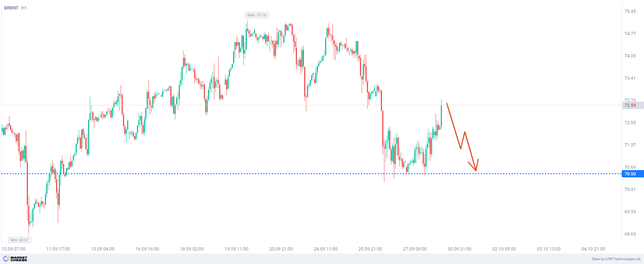Click the 68.65 price axis label

click(x=630, y=234)
